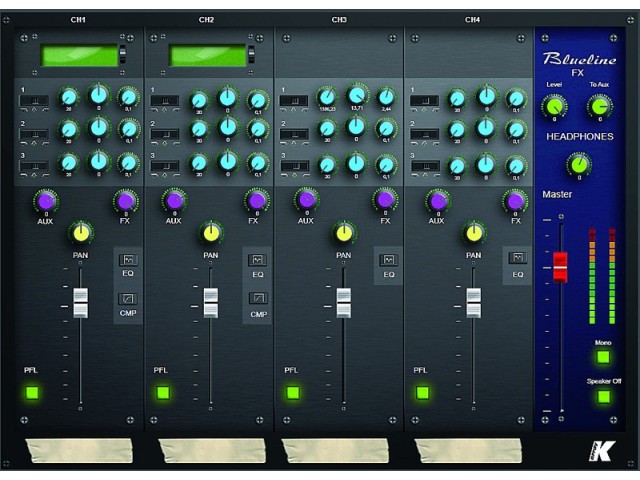640x480 pixels.
Task: Click CH3 band 1 frequency knob 1386,23
Action: [327, 97]
